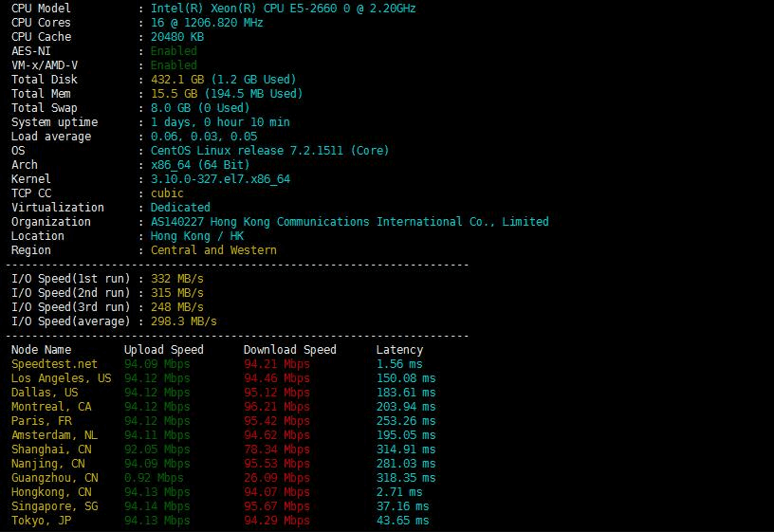Click the Virtualization value Dedicated
Viewport: 774px width, 532px height.
[180, 208]
